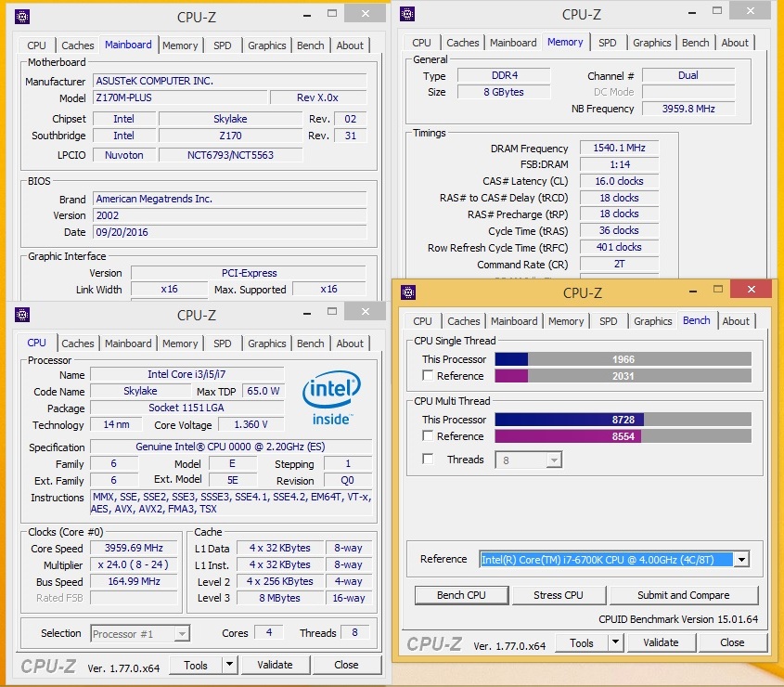
Task: Click Validate in CPU window
Action: click(x=275, y=665)
